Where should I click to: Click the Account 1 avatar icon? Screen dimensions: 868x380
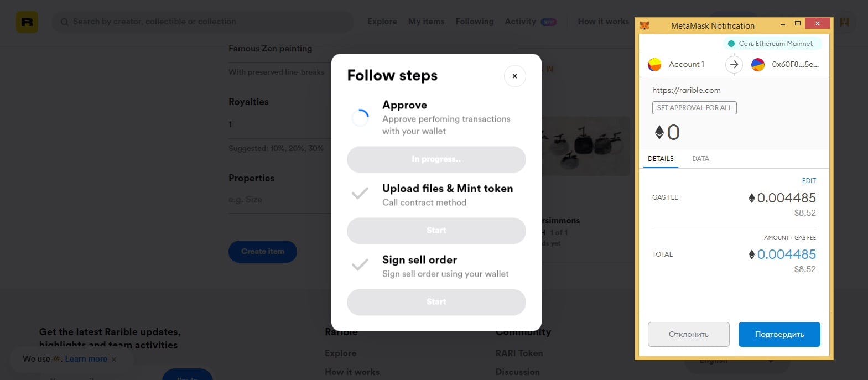[x=654, y=65]
